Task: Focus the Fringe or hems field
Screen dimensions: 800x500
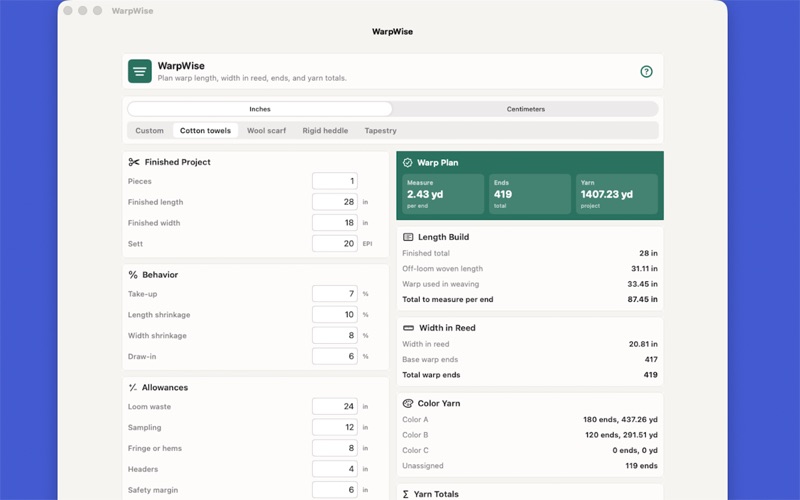Action: pyautogui.click(x=335, y=448)
